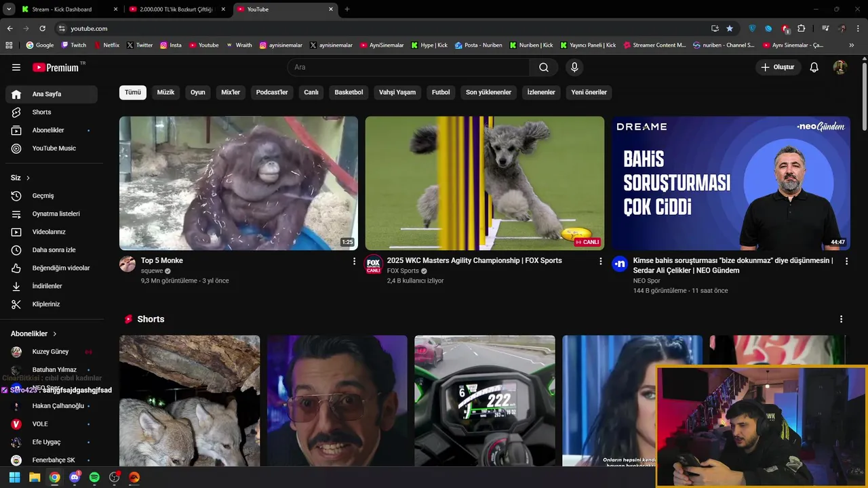Open Daha sonra izle list
This screenshot has width=868, height=488.
[x=52, y=250]
